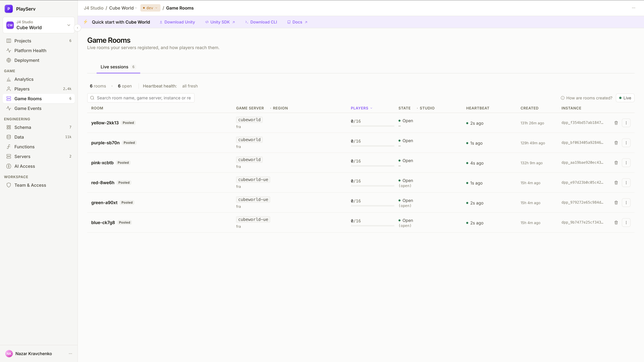Click the cubeworld-ue server tag for red-8we6h
This screenshot has width=644, height=362.
coord(253,180)
